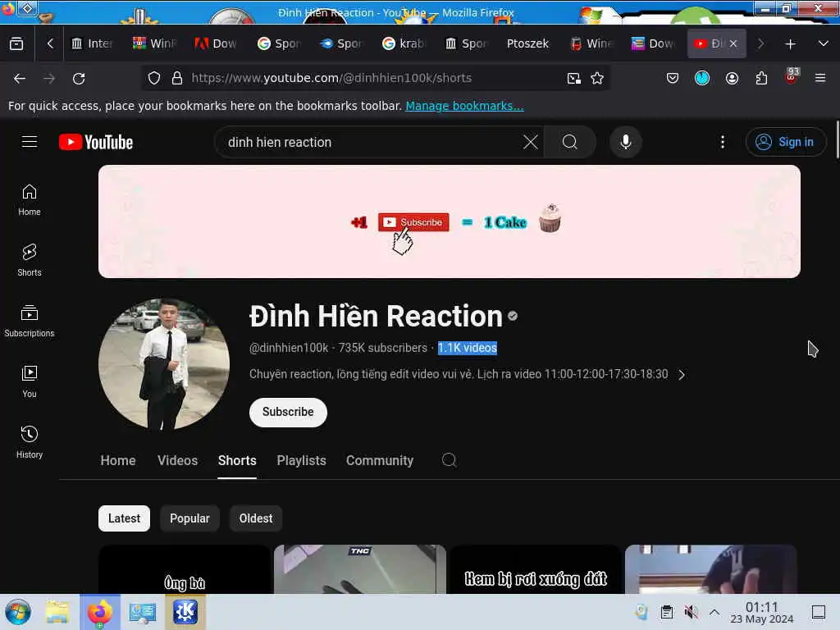Clear the search box with X
The image size is (840, 630).
pos(531,142)
